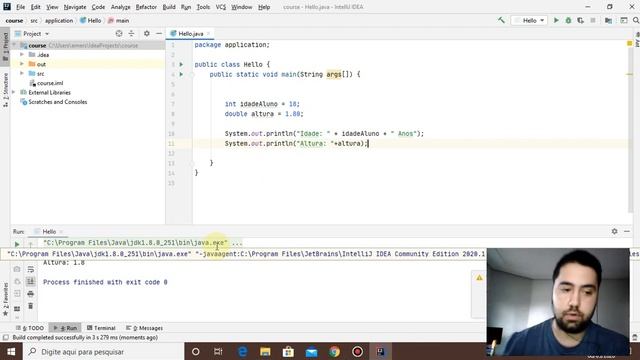Click breadcrumb 'src' in navigation bar

tap(34, 20)
